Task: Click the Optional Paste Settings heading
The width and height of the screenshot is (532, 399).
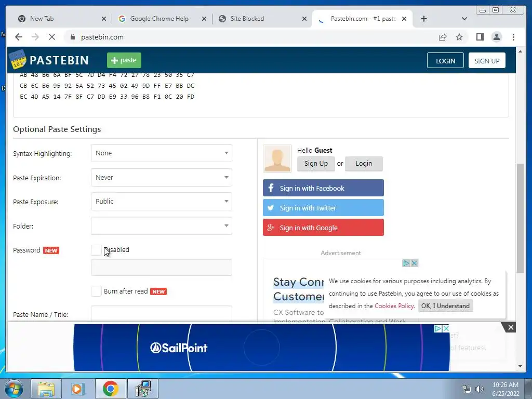Action: tap(57, 129)
